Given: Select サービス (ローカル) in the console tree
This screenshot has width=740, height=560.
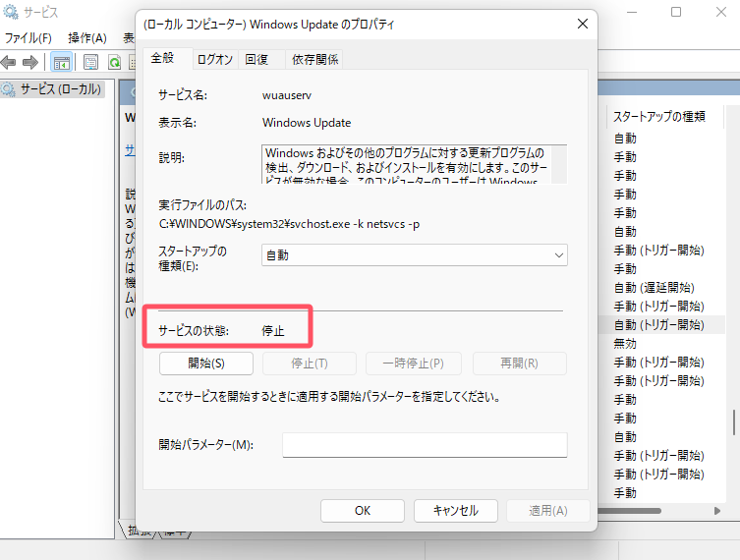Looking at the screenshot, I should 60,88.
